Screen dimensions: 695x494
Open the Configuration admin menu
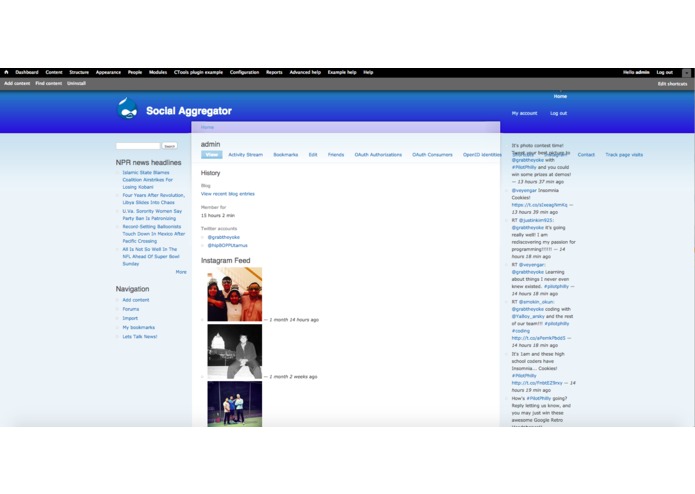click(x=244, y=72)
